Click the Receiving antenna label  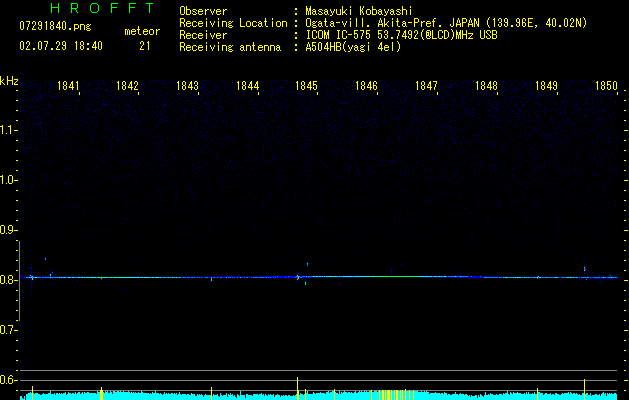tap(230, 47)
